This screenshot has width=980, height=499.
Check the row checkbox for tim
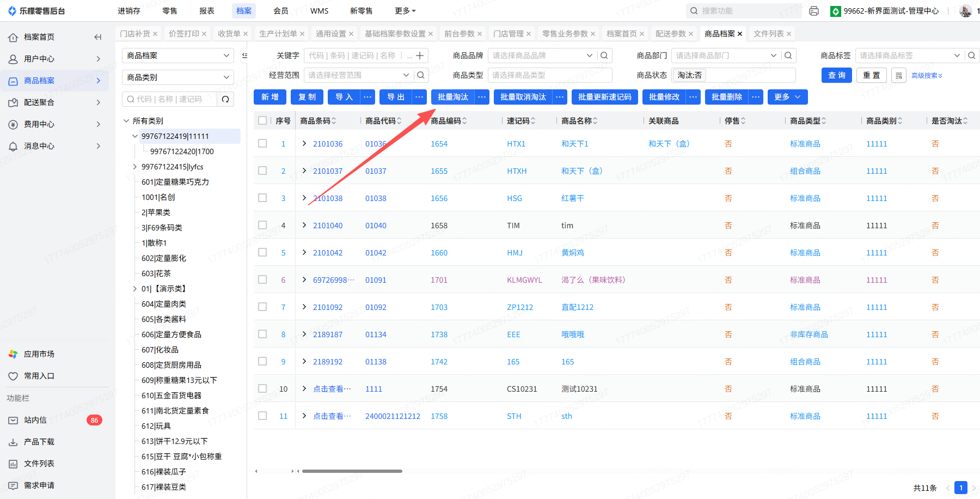point(262,225)
